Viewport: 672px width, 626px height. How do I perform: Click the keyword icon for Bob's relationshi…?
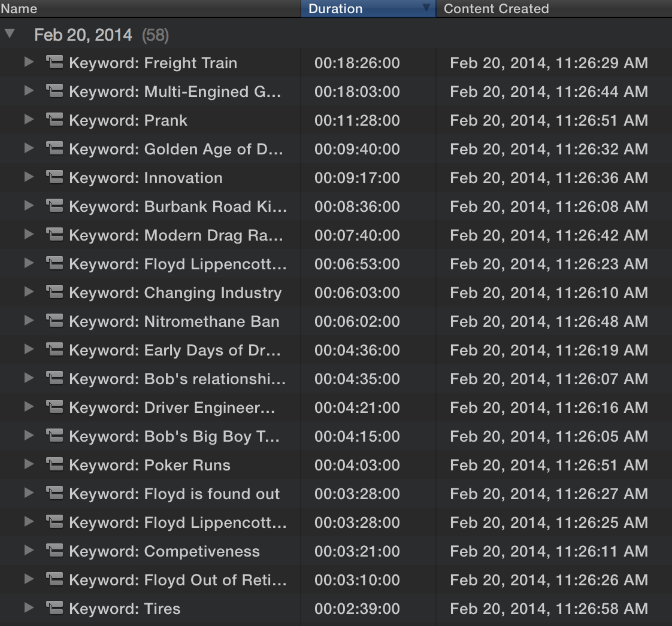point(55,378)
